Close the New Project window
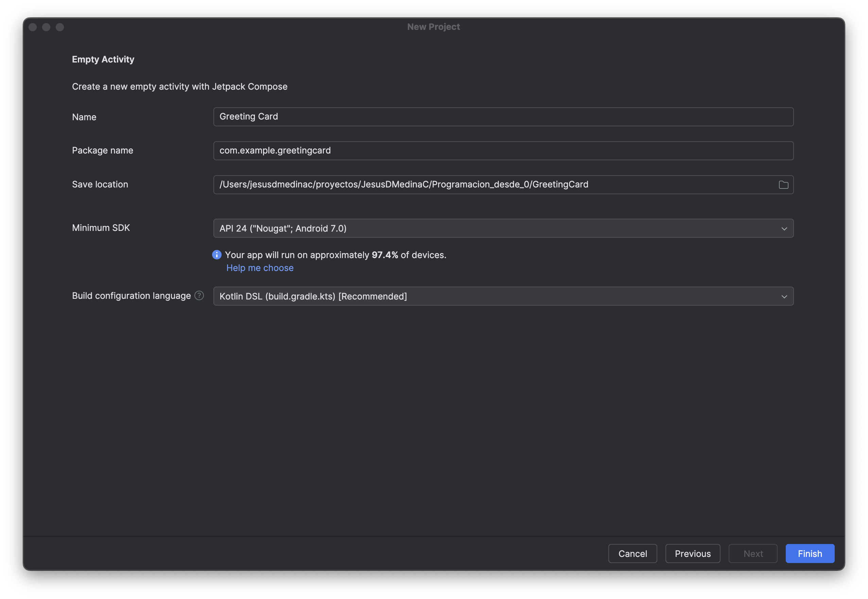The height and width of the screenshot is (599, 868). (x=33, y=27)
